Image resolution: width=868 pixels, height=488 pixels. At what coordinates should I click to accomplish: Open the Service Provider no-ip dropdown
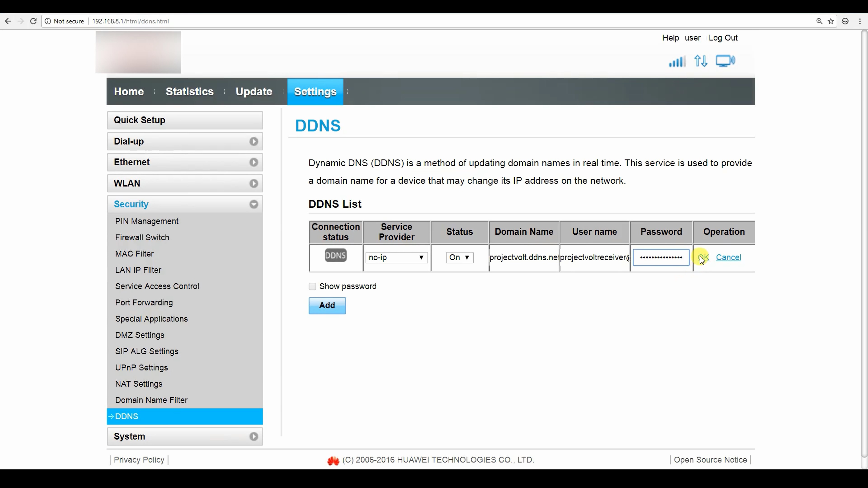(x=396, y=257)
